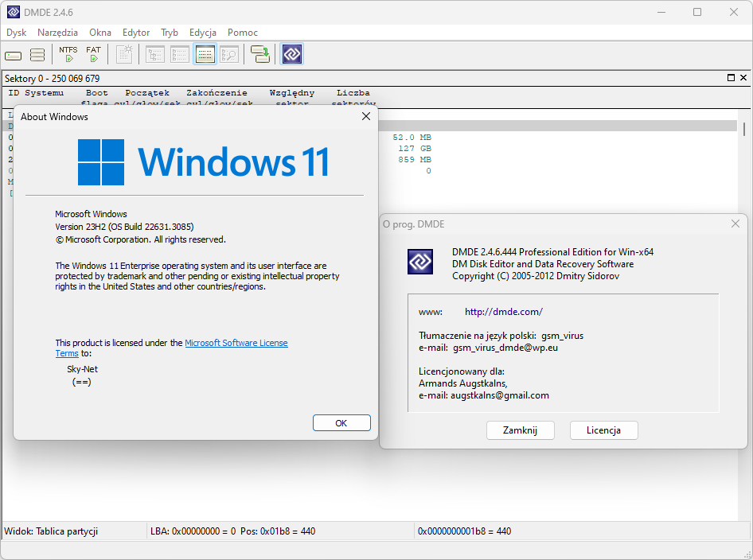
Task: Click the Terms link text
Action: coord(67,354)
